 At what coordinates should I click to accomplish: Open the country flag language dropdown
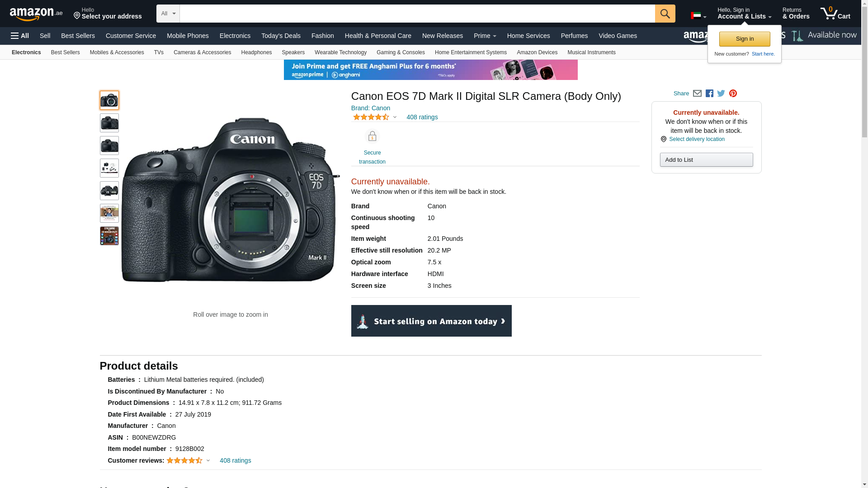point(698,16)
